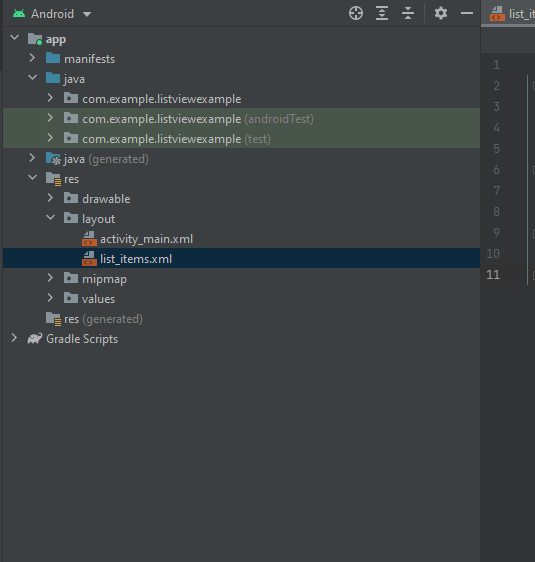
Task: Collapse the res folder
Action: 33,177
